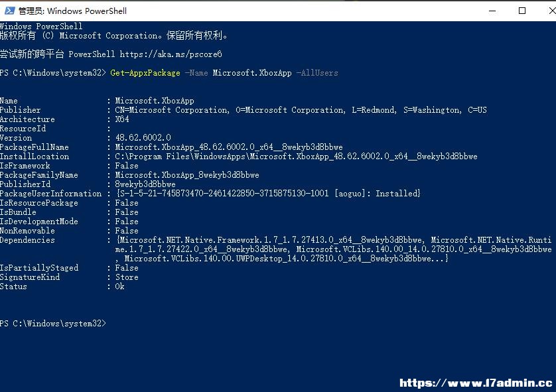The width and height of the screenshot is (556, 392).
Task: Click the Dependencies list first line
Action: tap(334, 240)
